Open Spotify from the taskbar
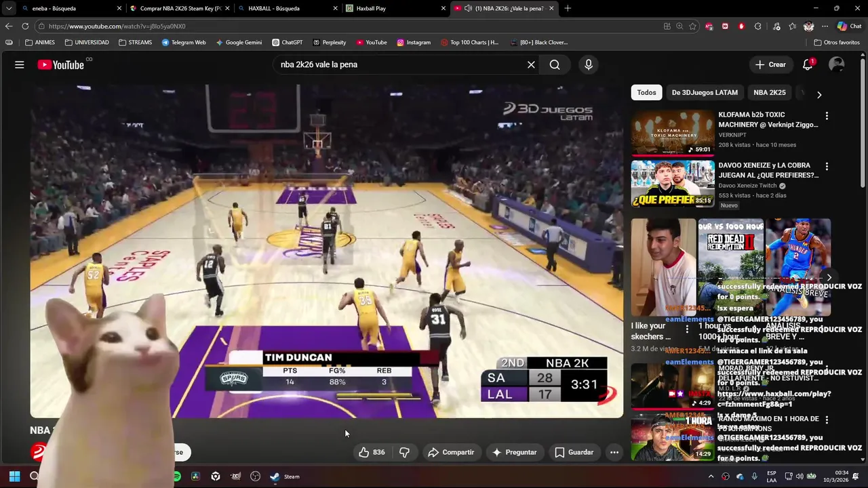 click(177, 476)
